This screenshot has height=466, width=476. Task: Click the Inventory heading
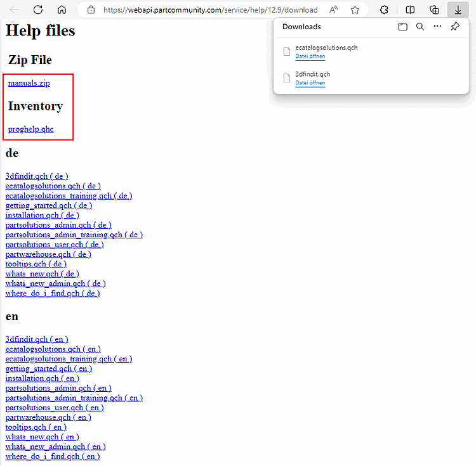point(36,106)
